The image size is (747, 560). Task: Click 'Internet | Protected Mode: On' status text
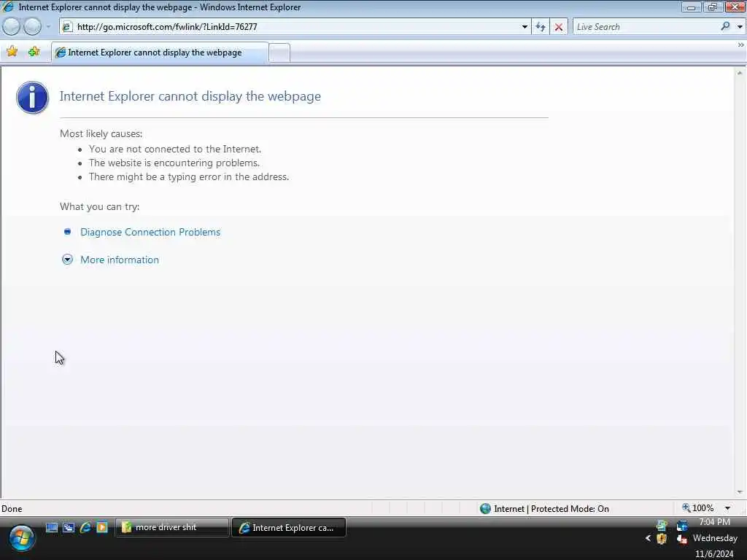click(x=551, y=508)
